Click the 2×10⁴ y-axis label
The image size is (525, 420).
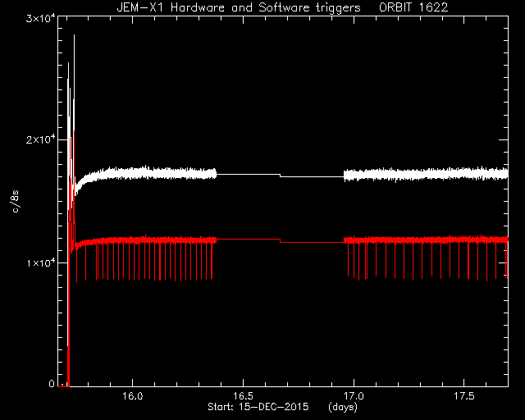[x=40, y=139]
